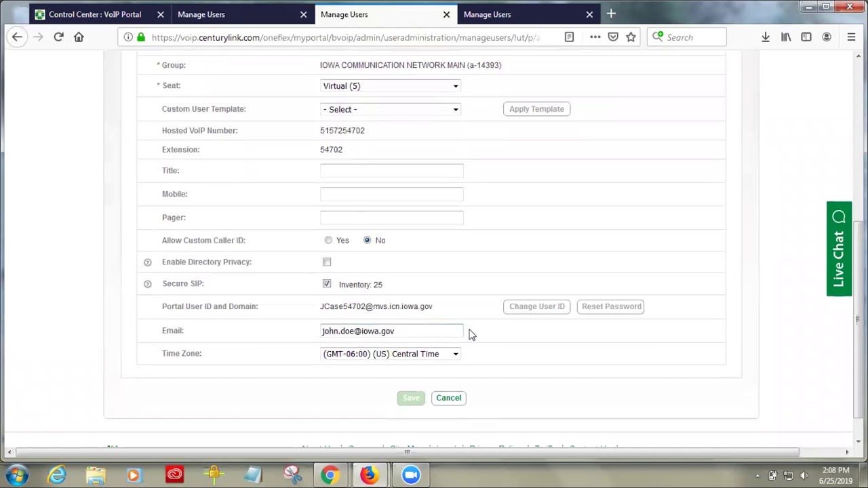
Task: Open the Firefox downloads panel
Action: (766, 37)
